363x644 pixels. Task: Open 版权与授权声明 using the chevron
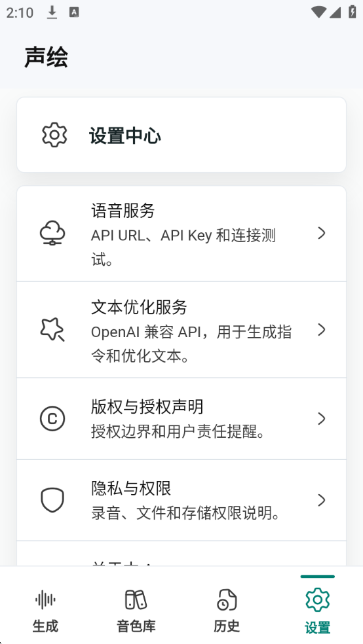coord(322,418)
